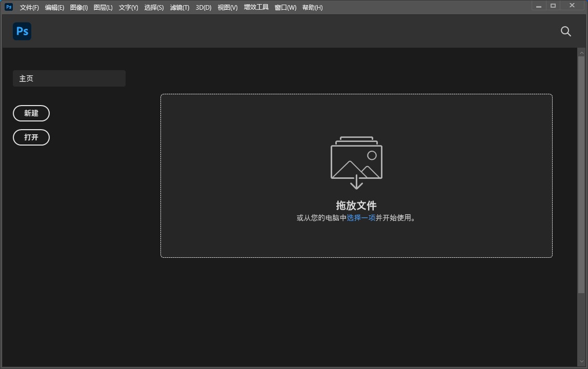Open the 滤镜(T) menu
This screenshot has width=588, height=369.
(x=179, y=8)
